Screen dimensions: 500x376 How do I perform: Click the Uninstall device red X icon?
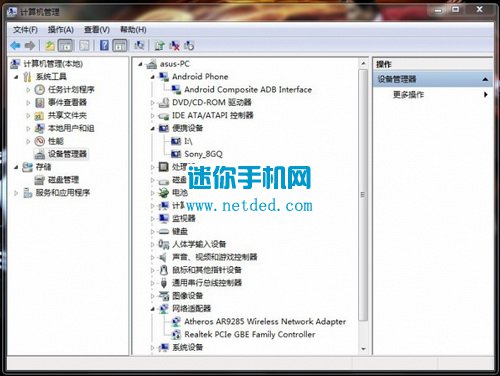(x=174, y=45)
